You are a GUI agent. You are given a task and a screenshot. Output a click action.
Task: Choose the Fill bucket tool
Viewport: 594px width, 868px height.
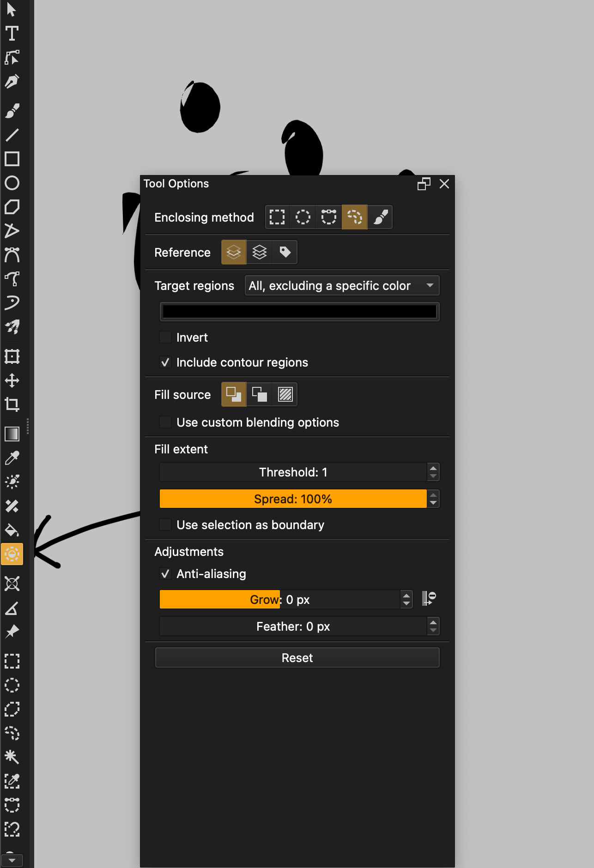click(x=12, y=530)
